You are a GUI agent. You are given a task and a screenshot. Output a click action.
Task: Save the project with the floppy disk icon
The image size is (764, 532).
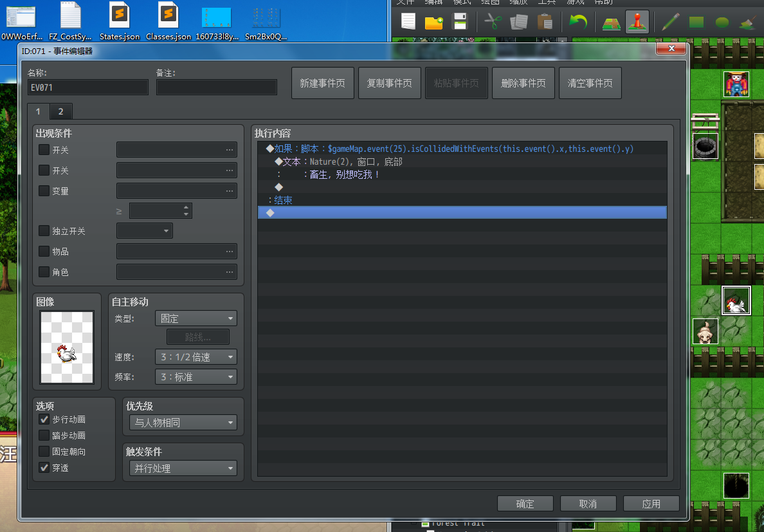click(x=460, y=21)
